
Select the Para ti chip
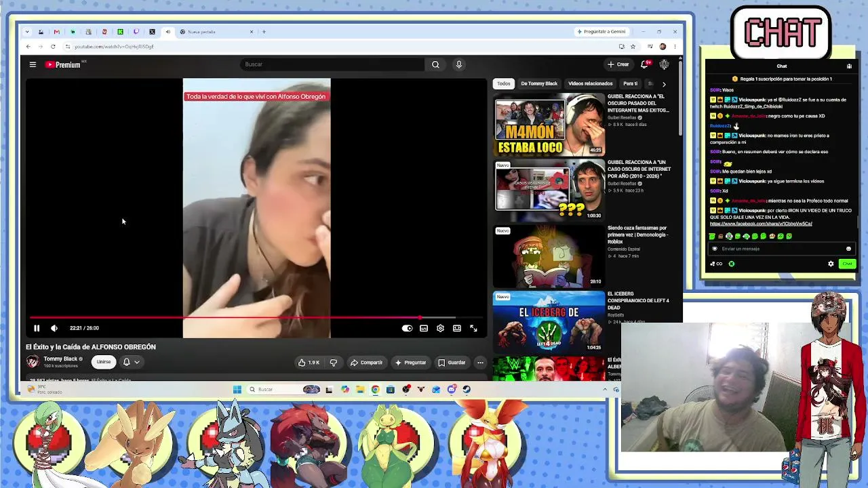pos(631,83)
